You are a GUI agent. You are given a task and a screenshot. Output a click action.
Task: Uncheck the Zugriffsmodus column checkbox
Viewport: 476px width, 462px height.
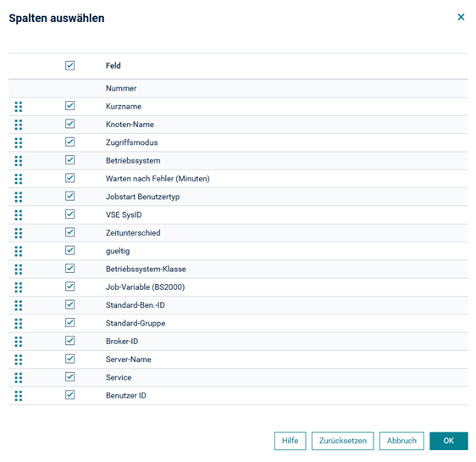pos(69,142)
